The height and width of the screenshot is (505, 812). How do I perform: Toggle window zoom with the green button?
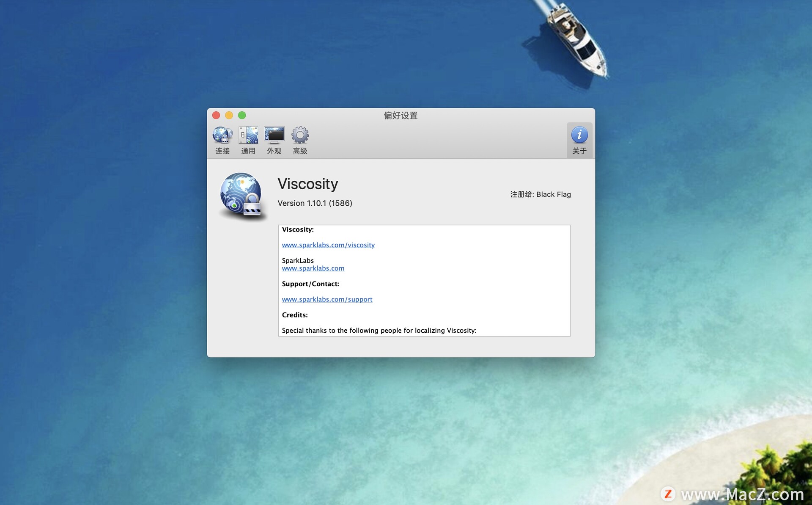(x=242, y=115)
